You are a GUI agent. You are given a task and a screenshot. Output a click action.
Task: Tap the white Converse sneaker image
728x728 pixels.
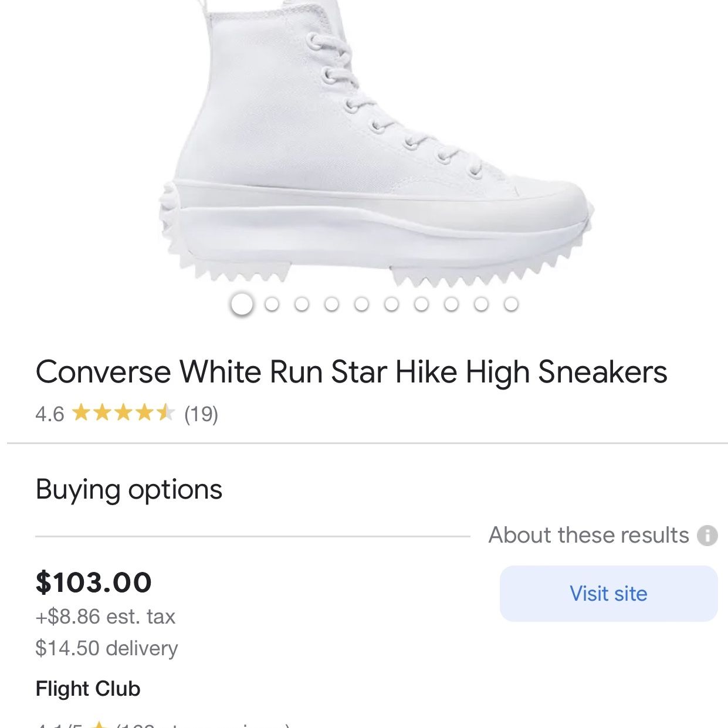pyautogui.click(x=375, y=144)
